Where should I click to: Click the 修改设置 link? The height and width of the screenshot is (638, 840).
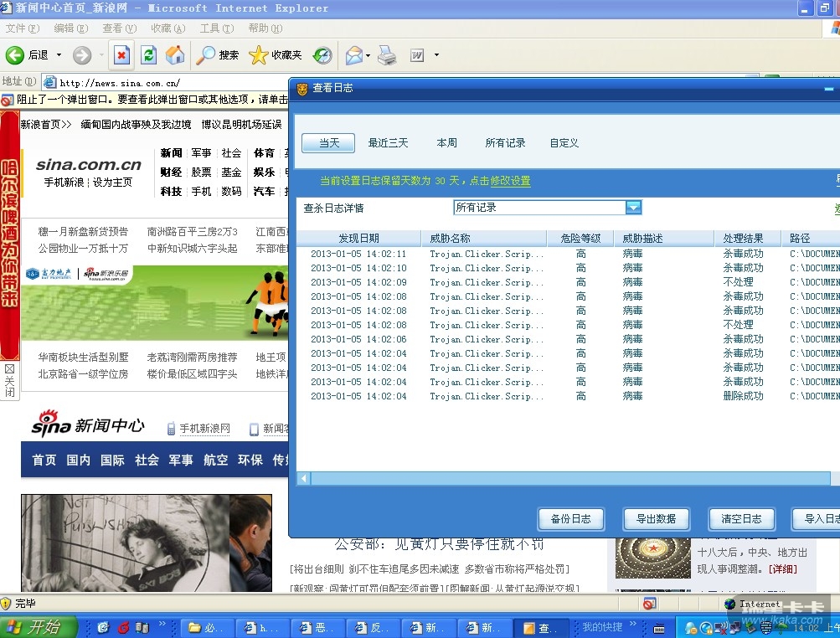coord(511,181)
